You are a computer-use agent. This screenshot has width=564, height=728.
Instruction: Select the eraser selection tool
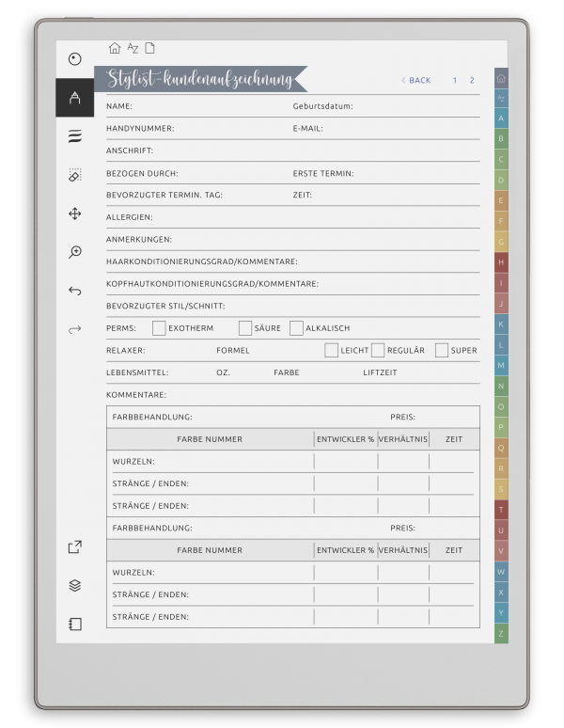pos(74,175)
